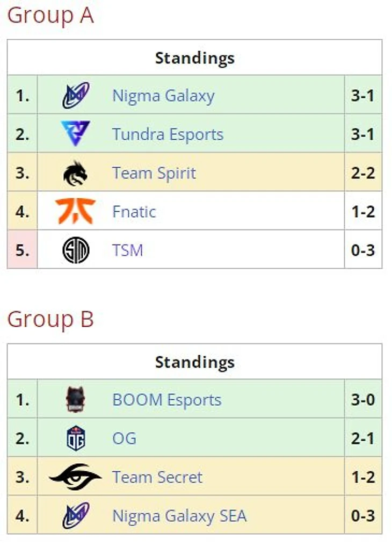392x546 pixels.
Task: Click the BOOM Esports team logo
Action: (76, 400)
